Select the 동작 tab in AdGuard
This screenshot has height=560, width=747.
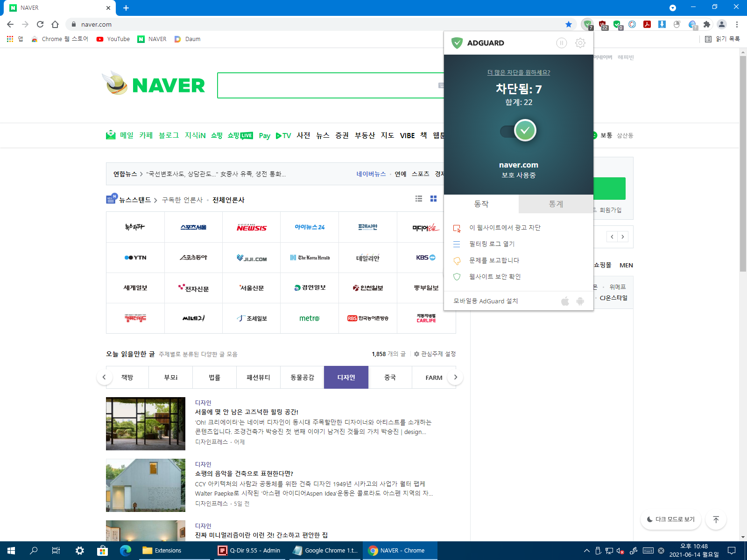coord(481,204)
